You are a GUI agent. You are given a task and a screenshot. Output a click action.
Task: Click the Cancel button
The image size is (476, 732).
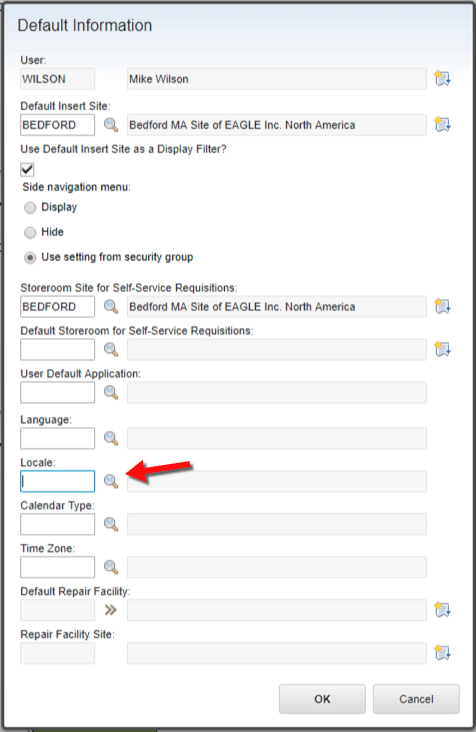pos(416,699)
